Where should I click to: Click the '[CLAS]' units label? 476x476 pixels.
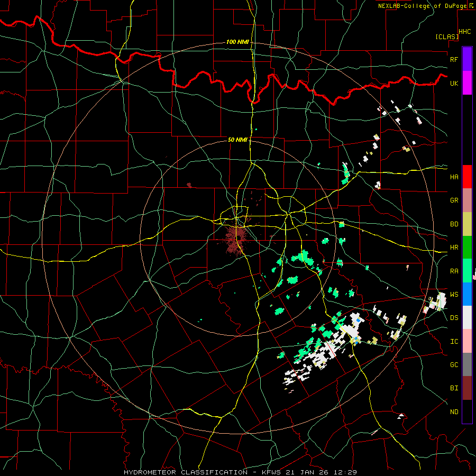point(447,36)
